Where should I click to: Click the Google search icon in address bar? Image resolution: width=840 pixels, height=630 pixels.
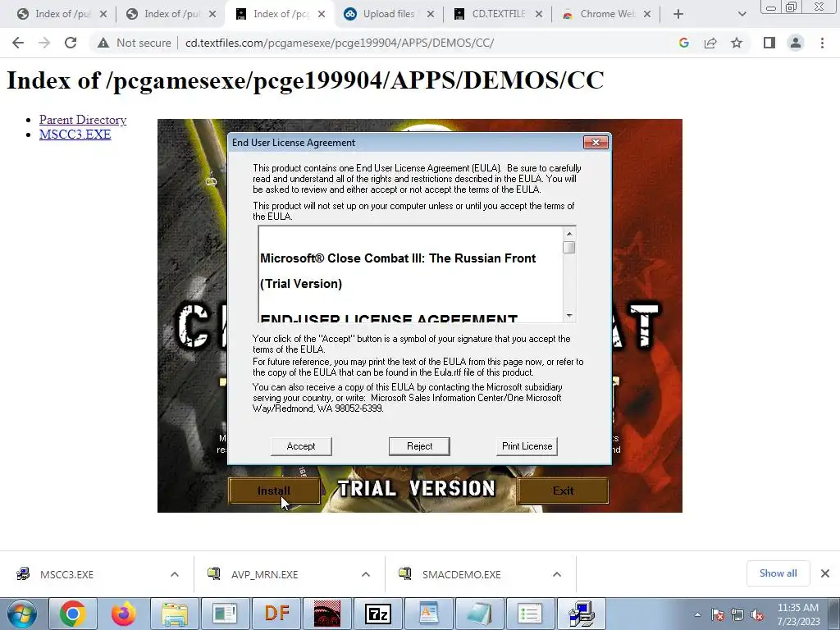tap(683, 43)
